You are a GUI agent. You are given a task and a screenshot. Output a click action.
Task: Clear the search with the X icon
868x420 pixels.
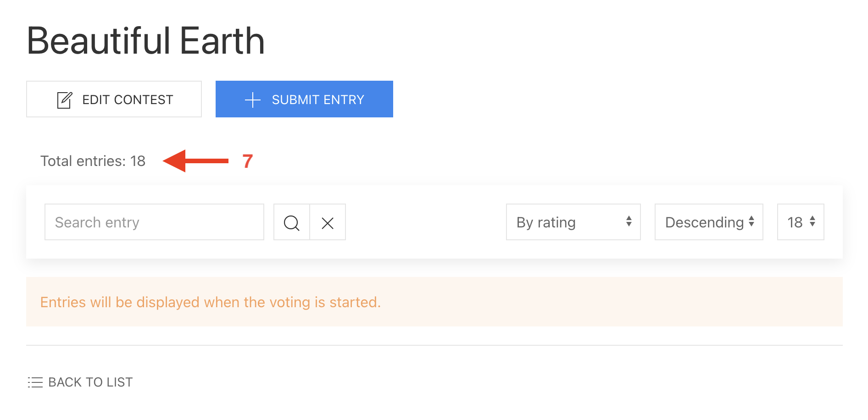pyautogui.click(x=328, y=223)
